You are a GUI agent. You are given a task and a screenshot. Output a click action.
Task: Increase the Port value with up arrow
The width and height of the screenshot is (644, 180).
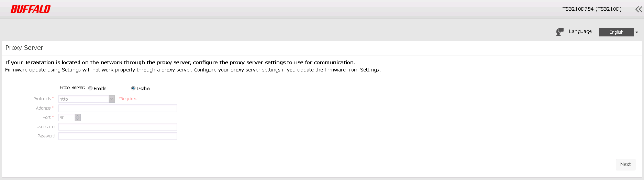tap(78, 116)
